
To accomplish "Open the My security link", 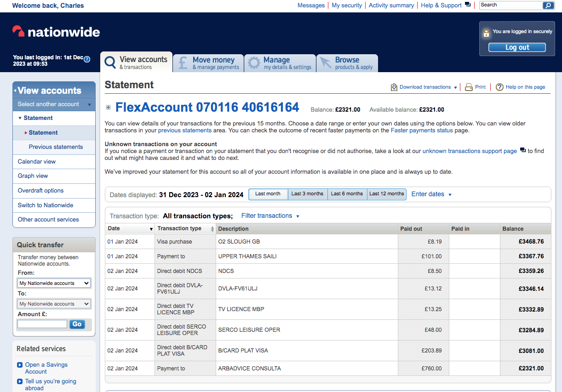I will (347, 5).
